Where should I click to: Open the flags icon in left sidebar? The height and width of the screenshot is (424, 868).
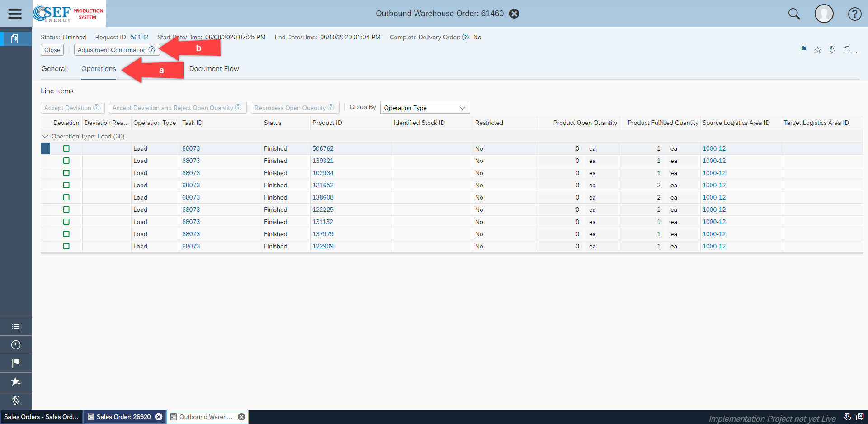pyautogui.click(x=16, y=363)
